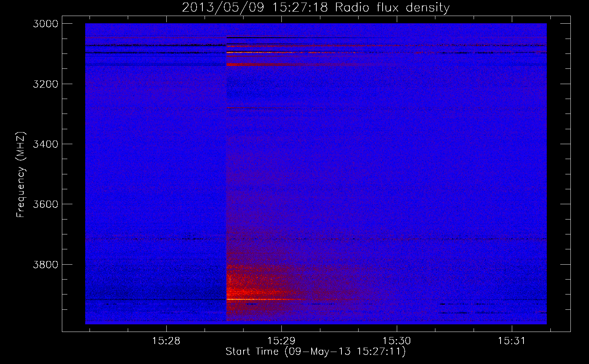This screenshot has width=589, height=364.
Task: Click the "Frequency (MHZ)" axis label
Action: point(21,175)
